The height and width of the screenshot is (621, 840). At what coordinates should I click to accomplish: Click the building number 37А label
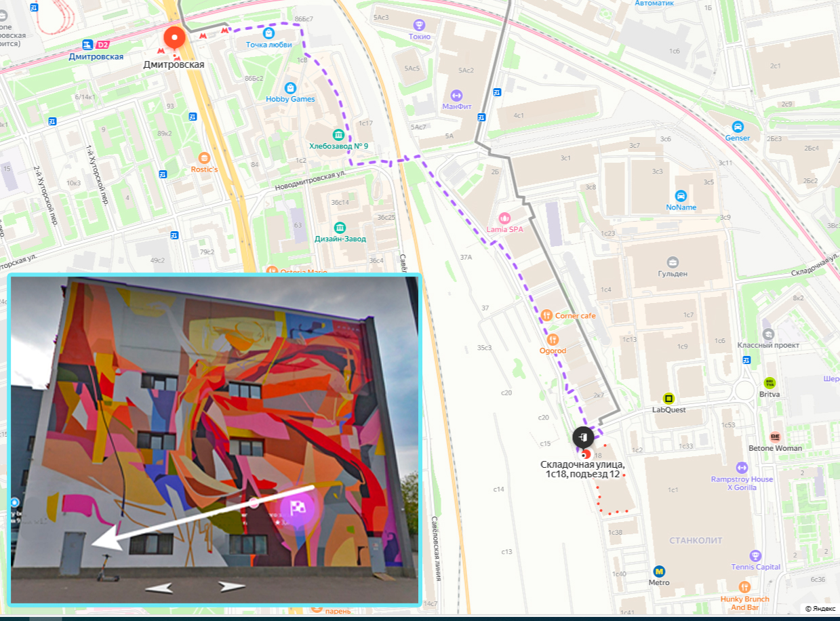(x=466, y=258)
